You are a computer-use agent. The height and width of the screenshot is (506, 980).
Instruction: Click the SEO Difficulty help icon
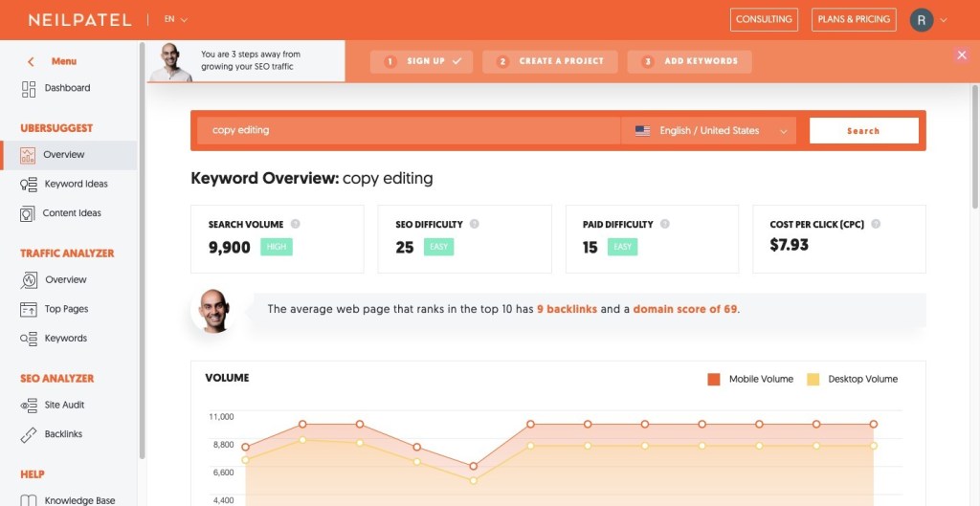[x=475, y=224]
